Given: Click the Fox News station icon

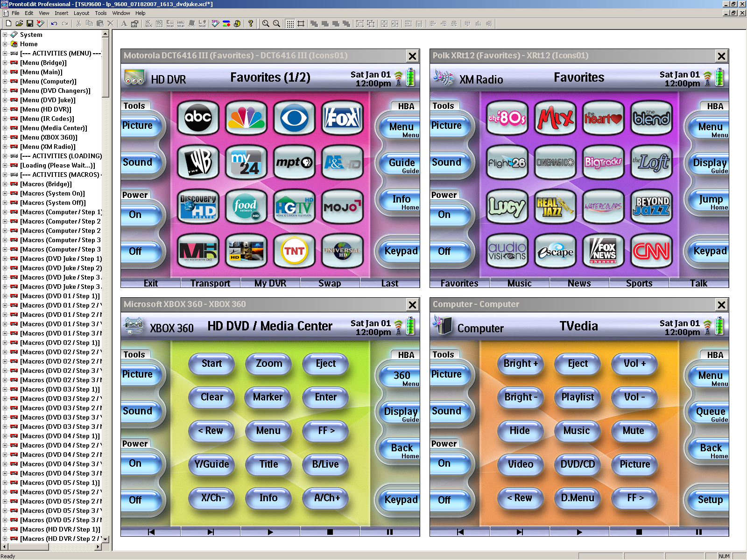Looking at the screenshot, I should tap(603, 251).
